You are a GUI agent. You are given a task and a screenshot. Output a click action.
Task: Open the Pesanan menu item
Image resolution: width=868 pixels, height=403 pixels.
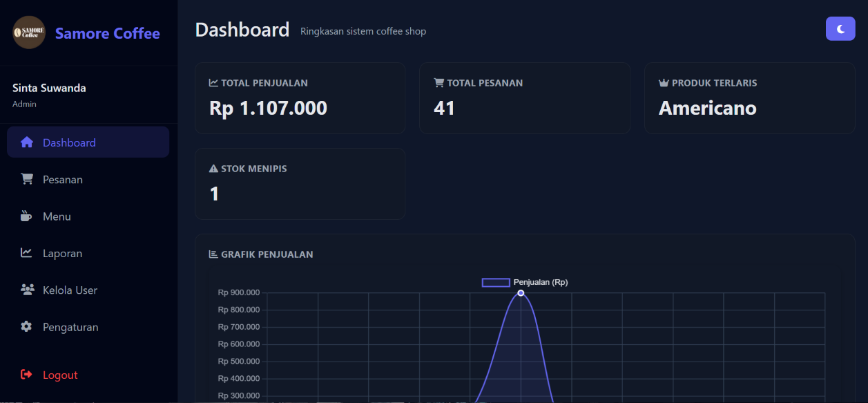click(x=88, y=179)
